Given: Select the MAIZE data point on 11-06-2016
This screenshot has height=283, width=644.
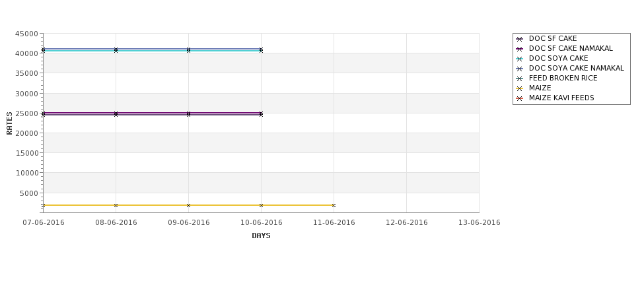Looking at the screenshot, I should click(334, 205).
